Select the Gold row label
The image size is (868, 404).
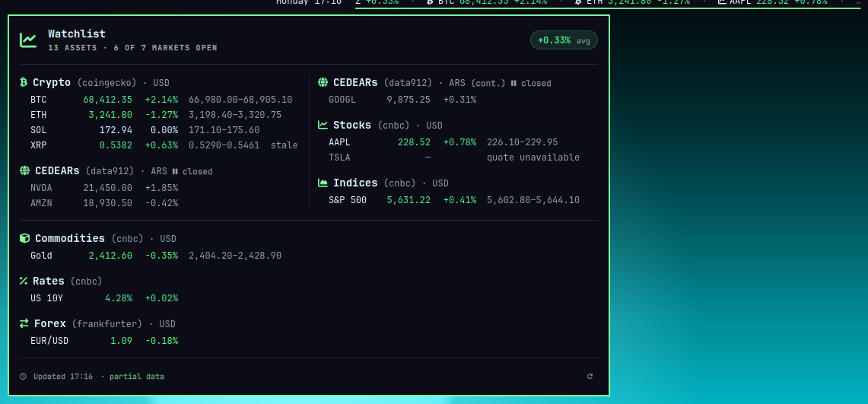click(42, 256)
